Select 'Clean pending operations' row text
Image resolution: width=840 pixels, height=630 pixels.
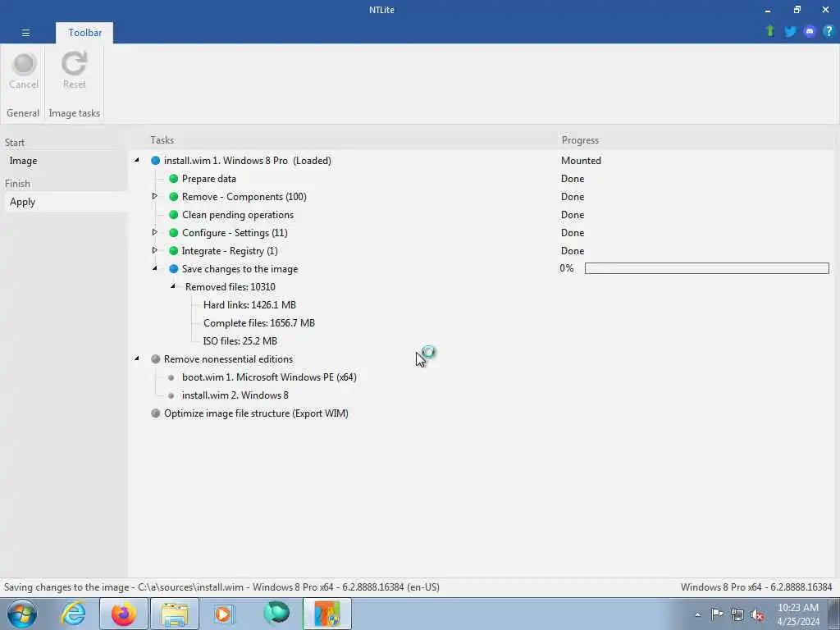(238, 215)
